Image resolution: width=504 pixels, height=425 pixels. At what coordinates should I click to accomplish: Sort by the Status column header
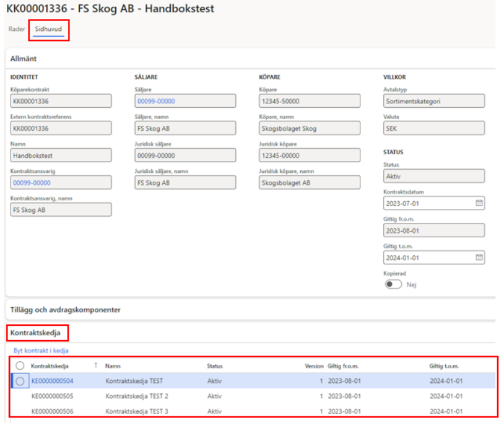point(215,366)
